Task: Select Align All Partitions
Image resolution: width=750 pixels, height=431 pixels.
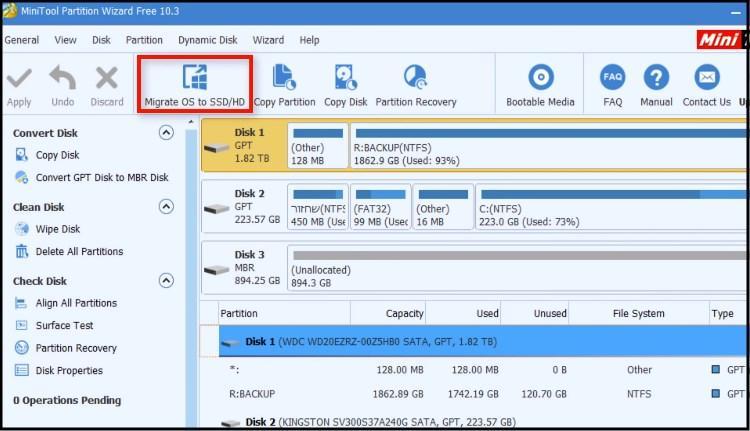Action: [76, 303]
